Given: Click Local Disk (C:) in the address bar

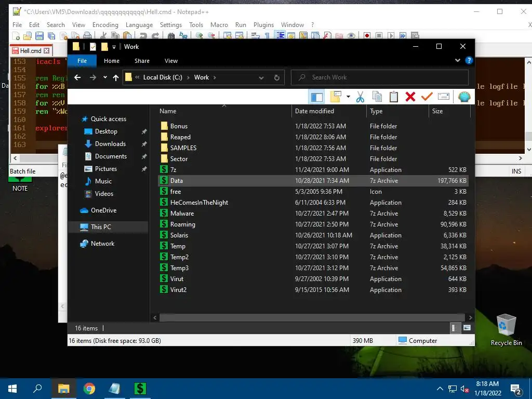Looking at the screenshot, I should (x=163, y=77).
